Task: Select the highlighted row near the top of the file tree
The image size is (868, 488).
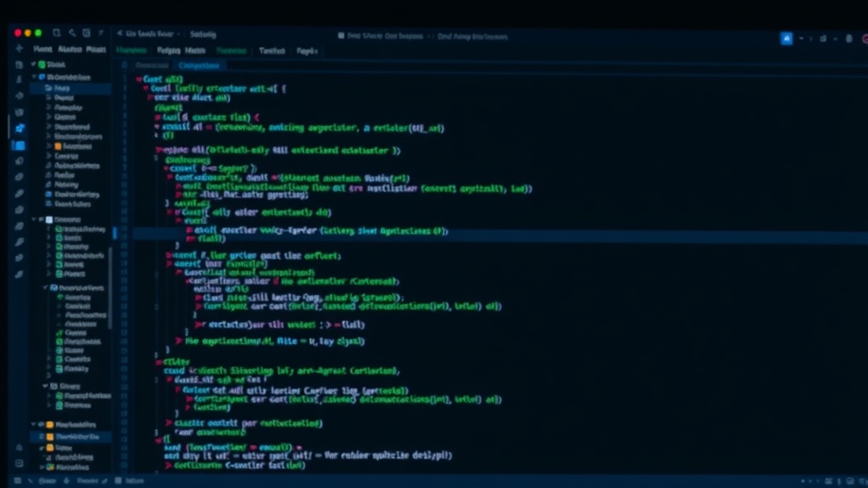Action: pyautogui.click(x=71, y=88)
